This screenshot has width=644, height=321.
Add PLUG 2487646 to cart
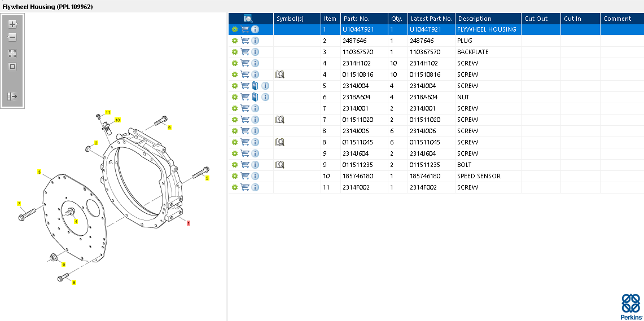245,41
